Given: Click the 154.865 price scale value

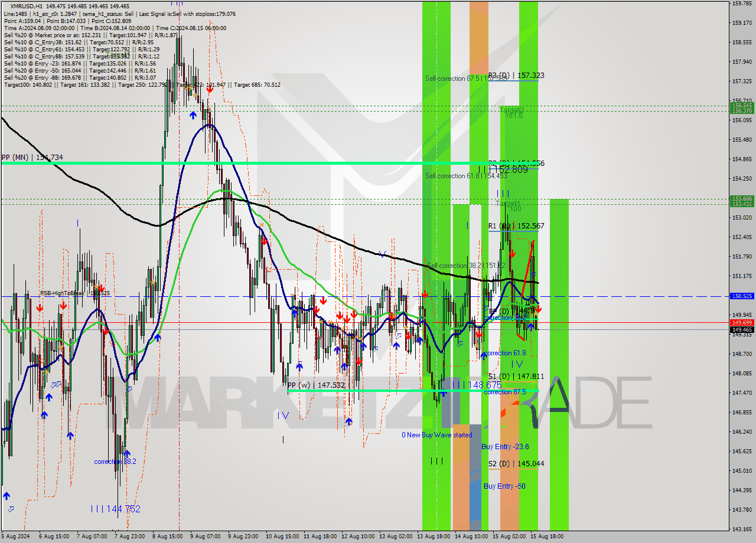Looking at the screenshot, I should click(x=742, y=159).
